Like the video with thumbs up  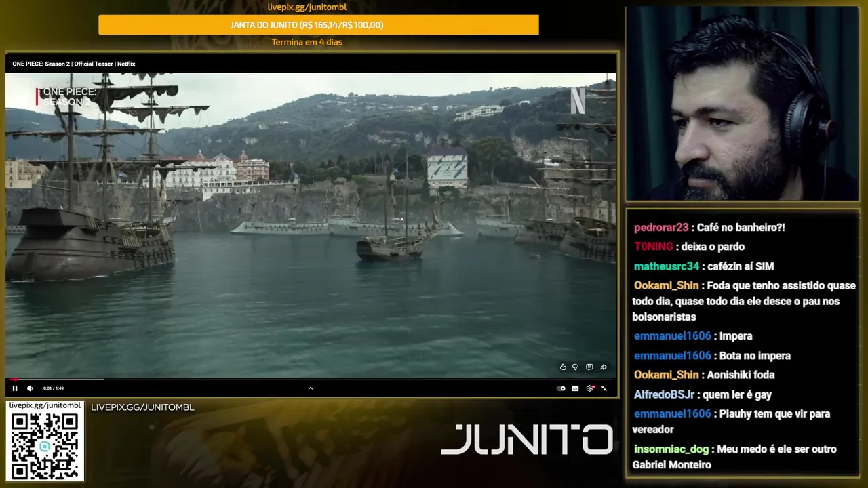563,367
